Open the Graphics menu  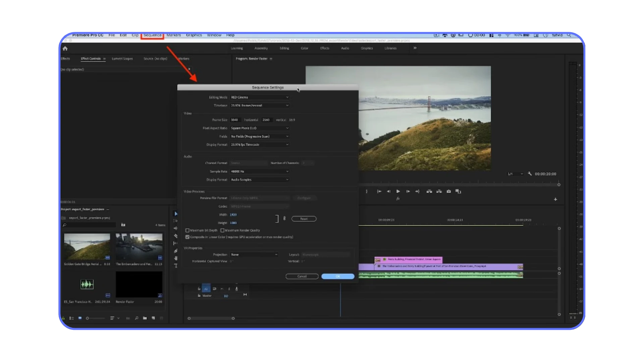(194, 35)
